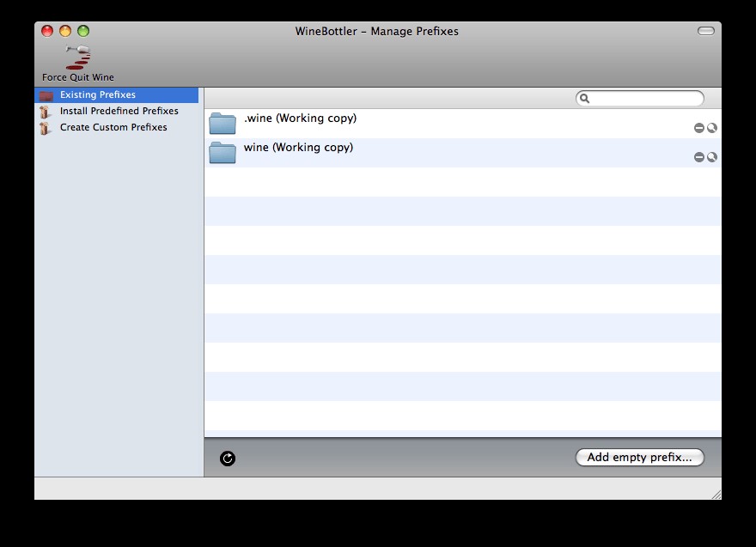The image size is (756, 547).
Task: Select Existing Prefixes in the sidebar
Action: coord(116,95)
